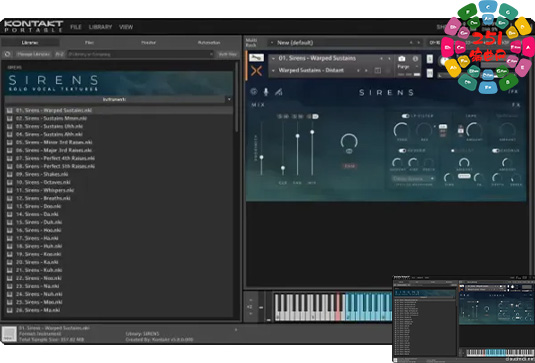Open the instrument info icon beside the camera
Viewport: 535px width, 363px height.
415,59
